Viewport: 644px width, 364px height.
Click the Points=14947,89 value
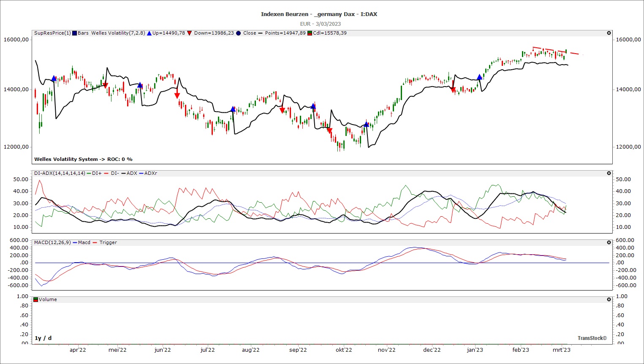[x=285, y=33]
